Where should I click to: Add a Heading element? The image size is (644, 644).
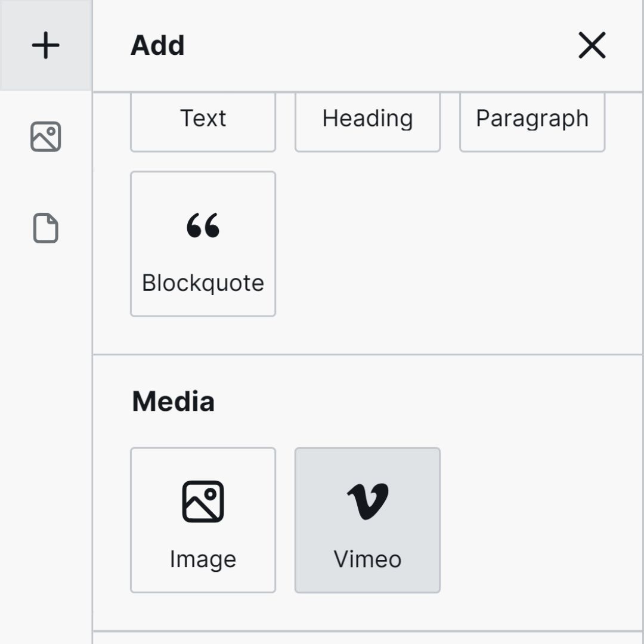tap(367, 122)
